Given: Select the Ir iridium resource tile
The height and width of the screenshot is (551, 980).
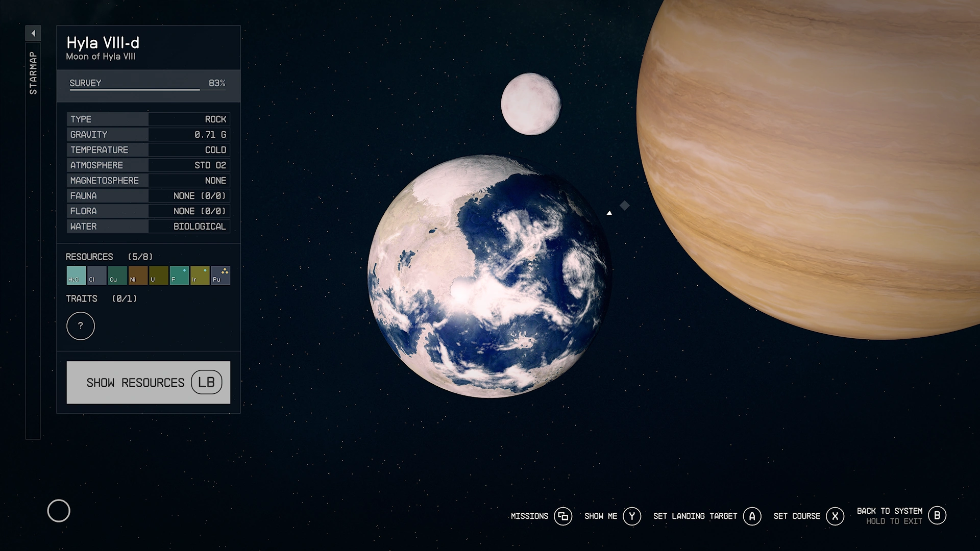Looking at the screenshot, I should click(200, 275).
